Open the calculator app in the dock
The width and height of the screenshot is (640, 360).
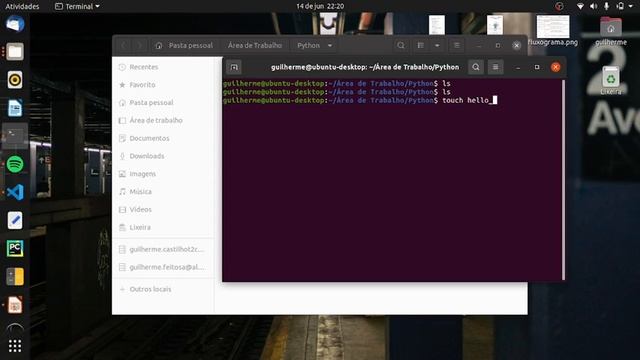pos(15,277)
